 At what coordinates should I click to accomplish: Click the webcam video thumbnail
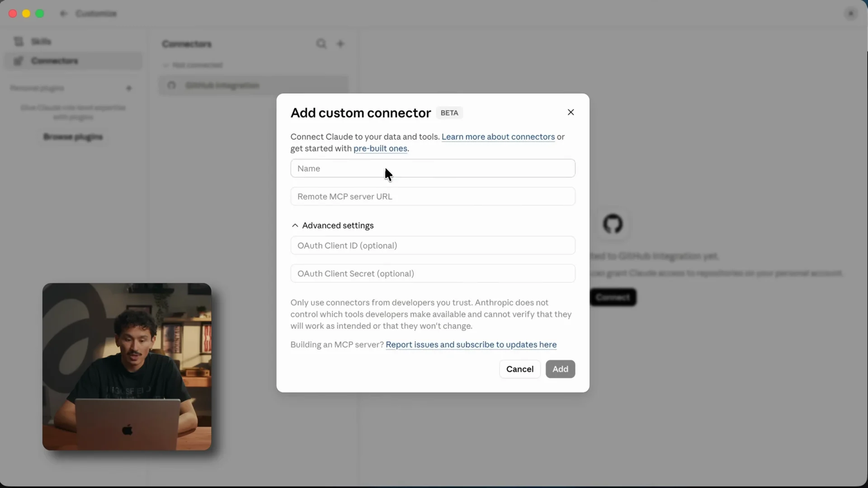pyautogui.click(x=127, y=366)
